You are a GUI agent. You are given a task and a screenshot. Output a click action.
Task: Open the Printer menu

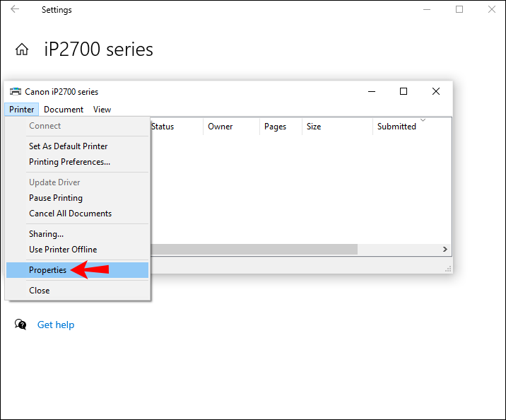pyautogui.click(x=22, y=110)
